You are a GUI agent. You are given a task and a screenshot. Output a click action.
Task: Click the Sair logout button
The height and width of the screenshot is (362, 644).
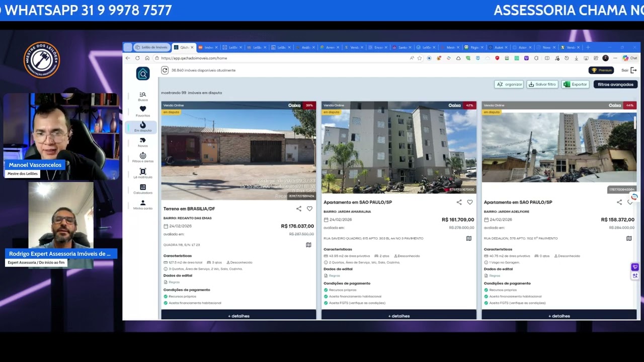[629, 70]
